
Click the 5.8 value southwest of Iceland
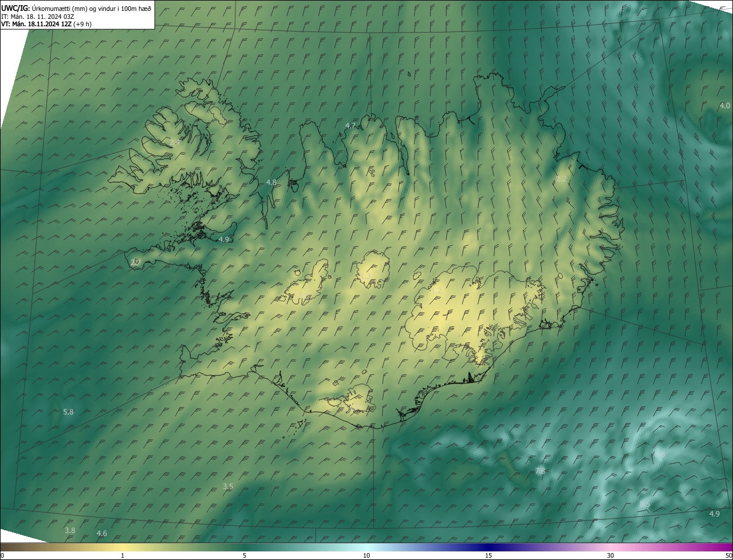[x=68, y=412]
